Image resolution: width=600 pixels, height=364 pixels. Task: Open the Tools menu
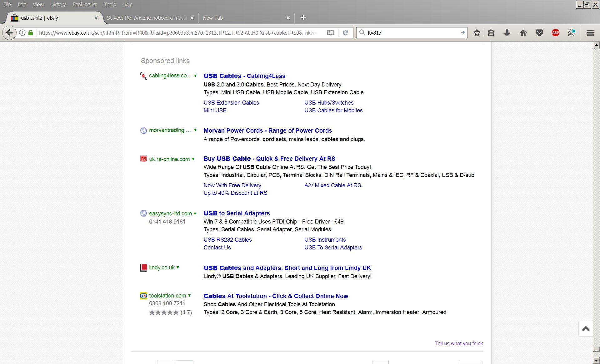click(110, 4)
